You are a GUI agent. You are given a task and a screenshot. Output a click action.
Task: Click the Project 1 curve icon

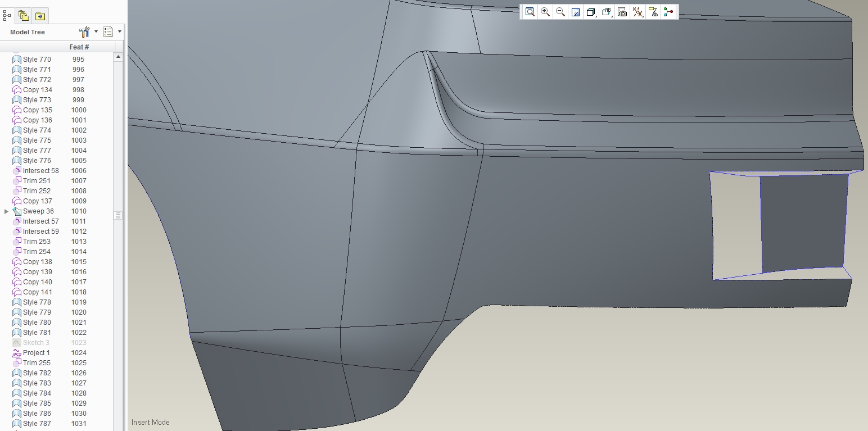tap(17, 353)
